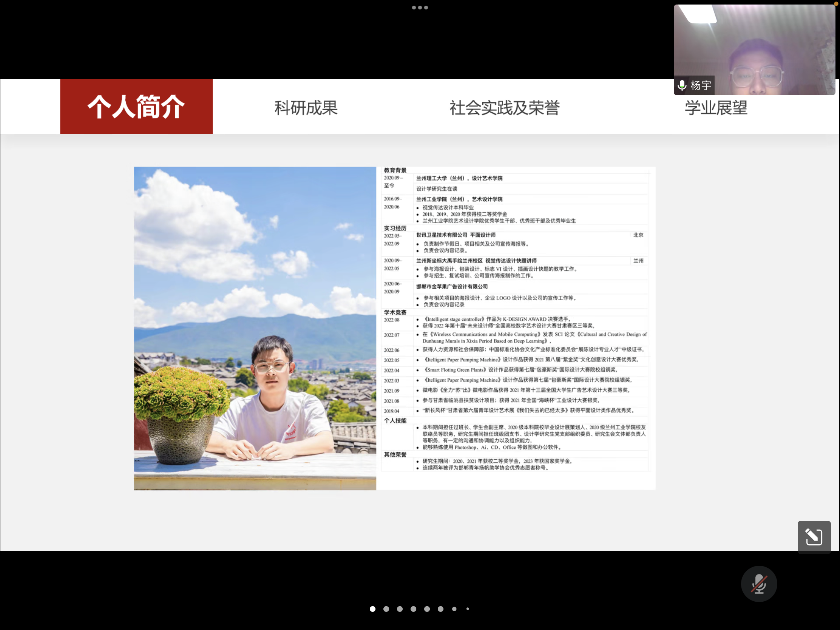This screenshot has height=630, width=840.
Task: Select the first page indicator dot
Action: (x=372, y=609)
